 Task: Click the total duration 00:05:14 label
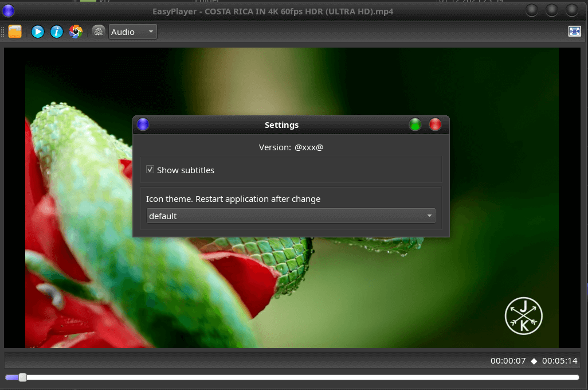[x=559, y=361]
